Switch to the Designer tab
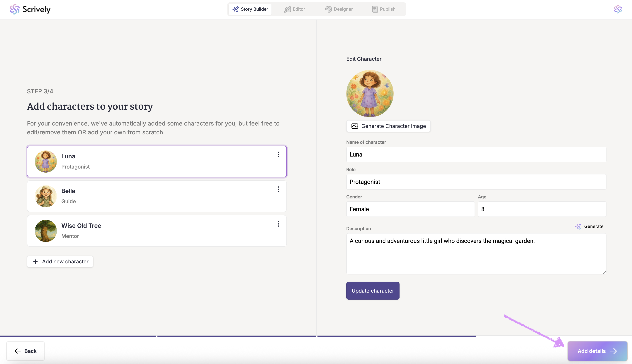This screenshot has width=632, height=364. [x=339, y=9]
